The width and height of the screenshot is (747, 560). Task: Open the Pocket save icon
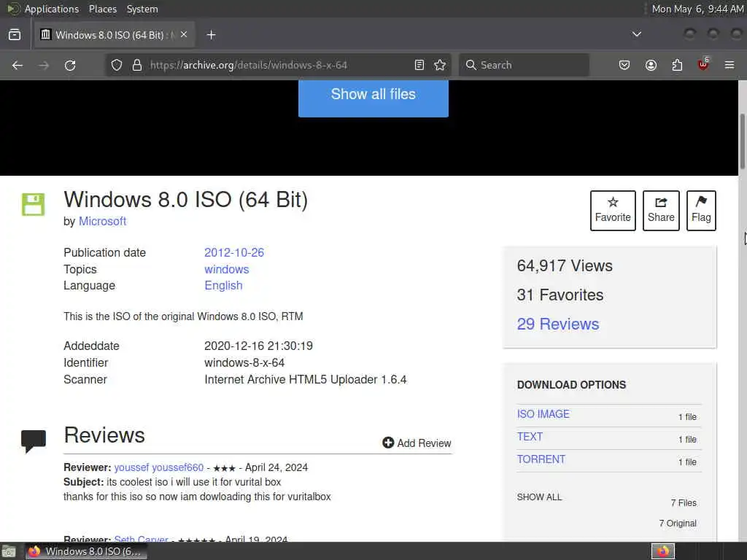[x=624, y=65]
